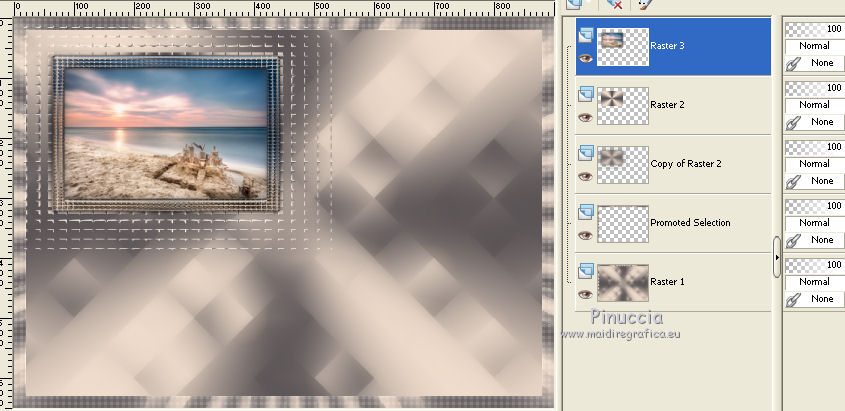
Task: Click the opacity slider of Copy of Raster 2
Action: [815, 147]
